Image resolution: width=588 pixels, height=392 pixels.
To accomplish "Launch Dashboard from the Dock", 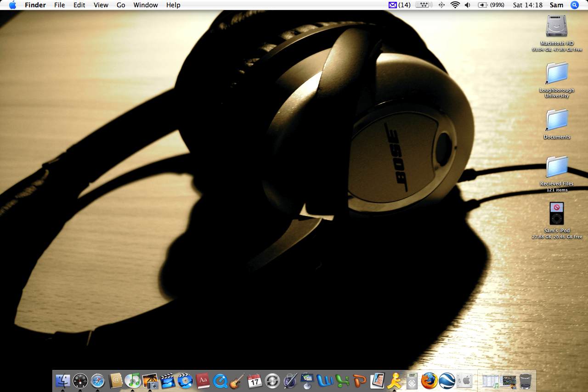I will click(x=80, y=381).
